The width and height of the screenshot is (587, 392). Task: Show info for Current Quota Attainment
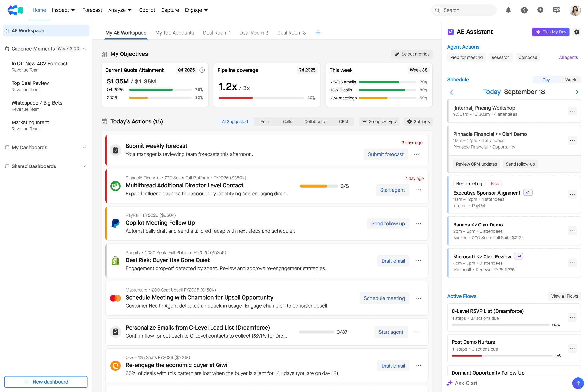[202, 70]
